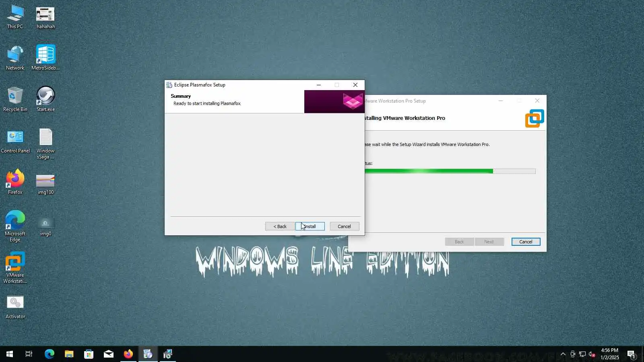Select the WindowsSaga text file icon
The image size is (644, 362).
point(45,144)
